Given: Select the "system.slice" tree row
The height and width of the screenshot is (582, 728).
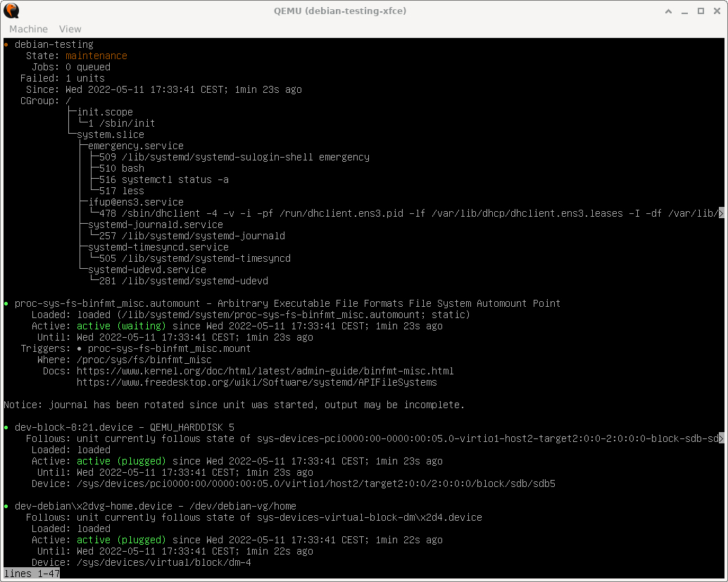Looking at the screenshot, I should point(111,134).
